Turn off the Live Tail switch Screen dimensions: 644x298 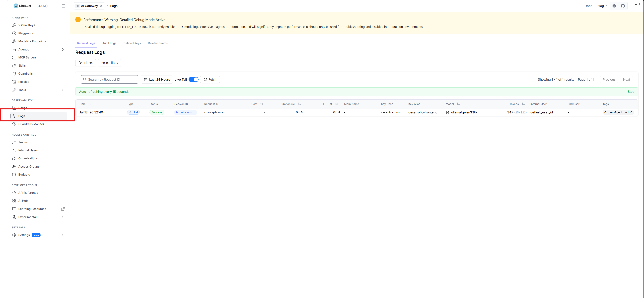[193, 80]
